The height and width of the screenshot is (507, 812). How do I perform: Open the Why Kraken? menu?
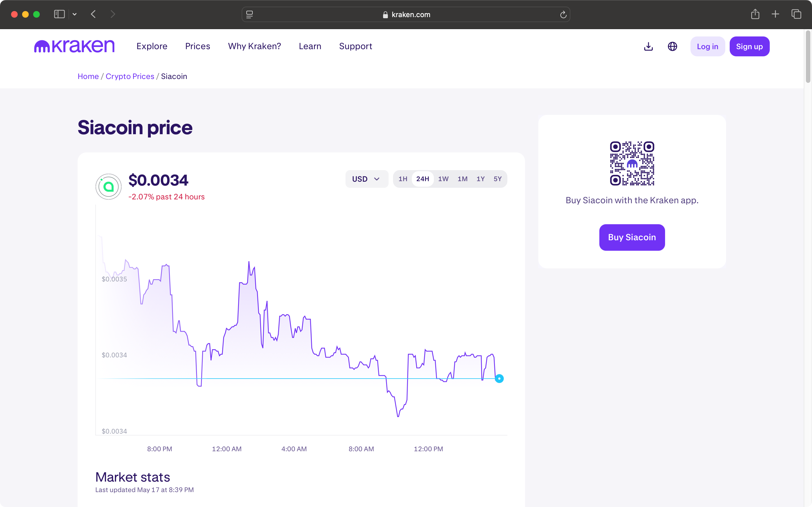(255, 46)
